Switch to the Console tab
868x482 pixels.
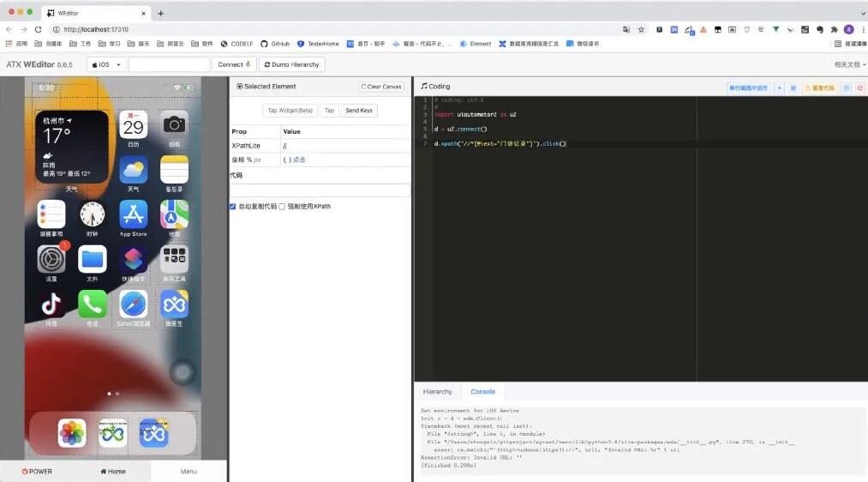point(482,392)
